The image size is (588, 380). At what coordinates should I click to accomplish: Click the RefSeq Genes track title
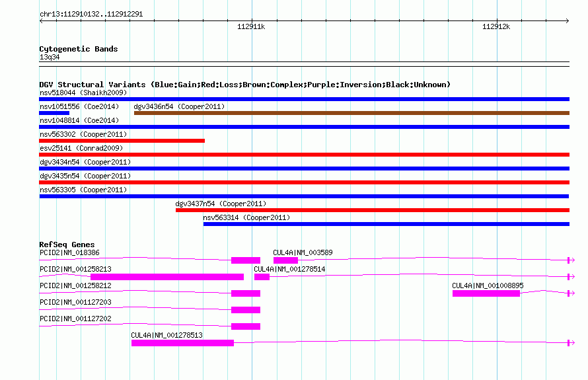[67, 245]
